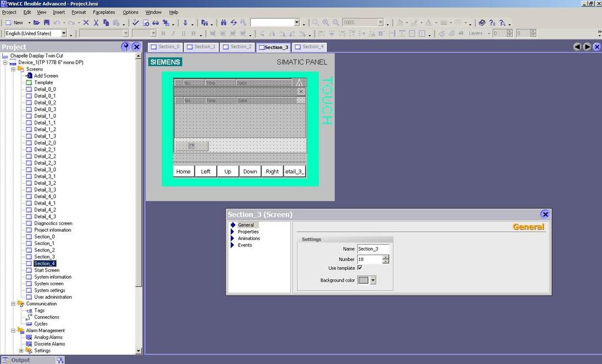Delete selection with the X toolbar icon
The image size is (602, 364).
pyautogui.click(x=86, y=23)
